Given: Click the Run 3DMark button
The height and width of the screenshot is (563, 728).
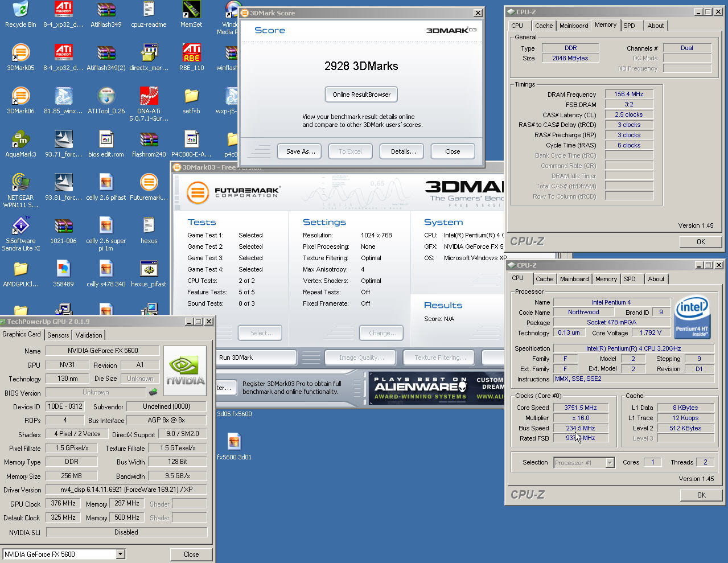Looking at the screenshot, I should click(x=256, y=357).
